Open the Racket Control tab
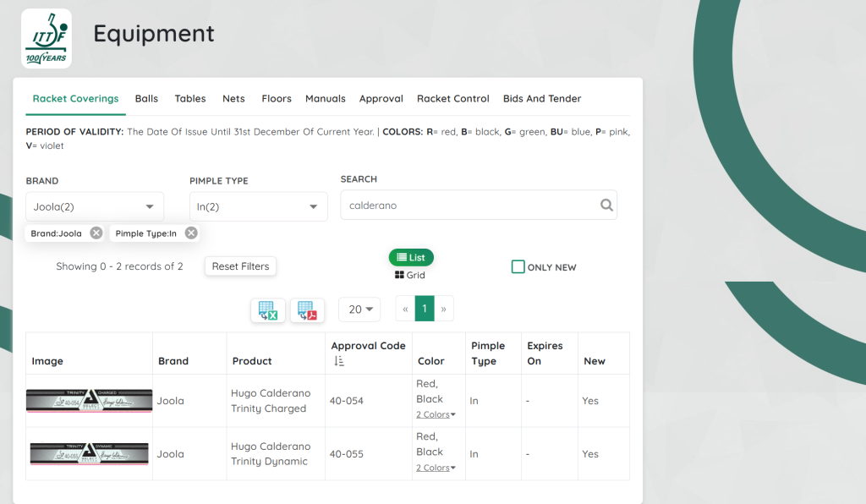The image size is (866, 504). click(x=452, y=99)
